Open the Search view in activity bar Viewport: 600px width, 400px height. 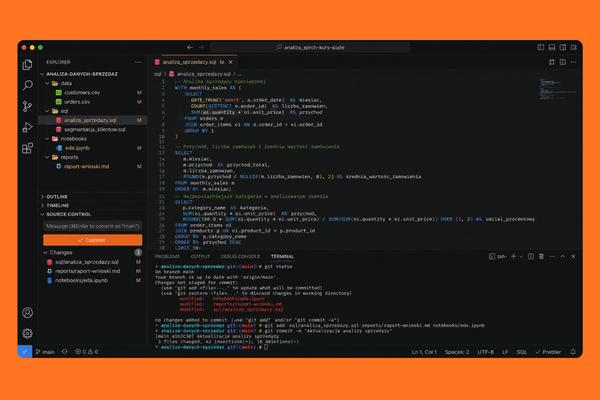click(x=28, y=85)
